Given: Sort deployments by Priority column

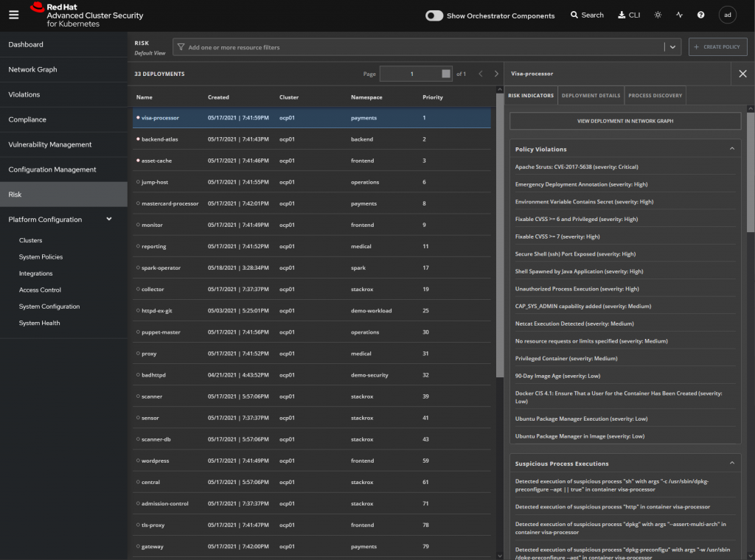Looking at the screenshot, I should click(x=432, y=97).
